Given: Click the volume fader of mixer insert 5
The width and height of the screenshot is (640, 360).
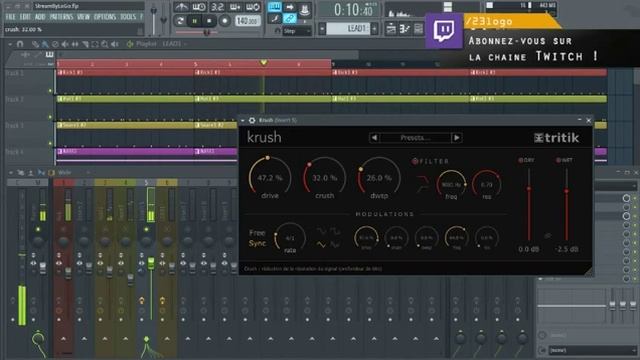Looking at the screenshot, I should [x=151, y=264].
